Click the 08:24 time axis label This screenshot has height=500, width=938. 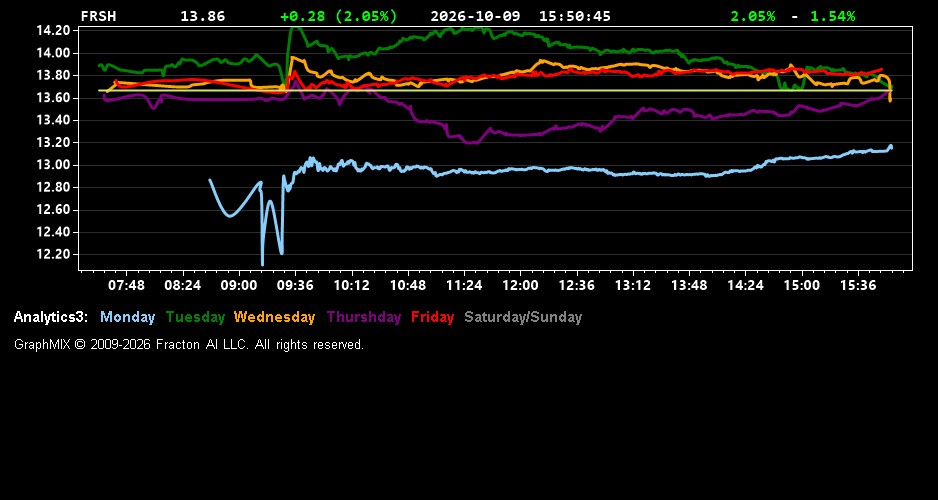pyautogui.click(x=182, y=286)
